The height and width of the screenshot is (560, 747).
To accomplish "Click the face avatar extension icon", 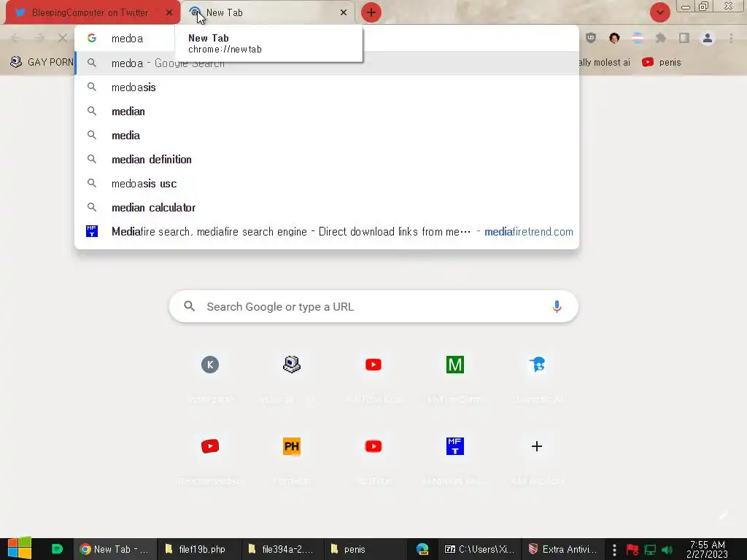I will click(614, 38).
